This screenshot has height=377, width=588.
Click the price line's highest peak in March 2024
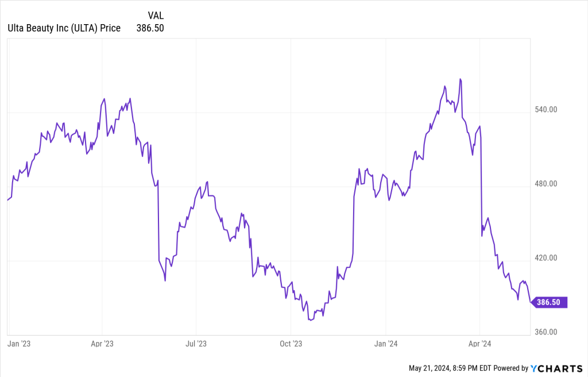(461, 79)
